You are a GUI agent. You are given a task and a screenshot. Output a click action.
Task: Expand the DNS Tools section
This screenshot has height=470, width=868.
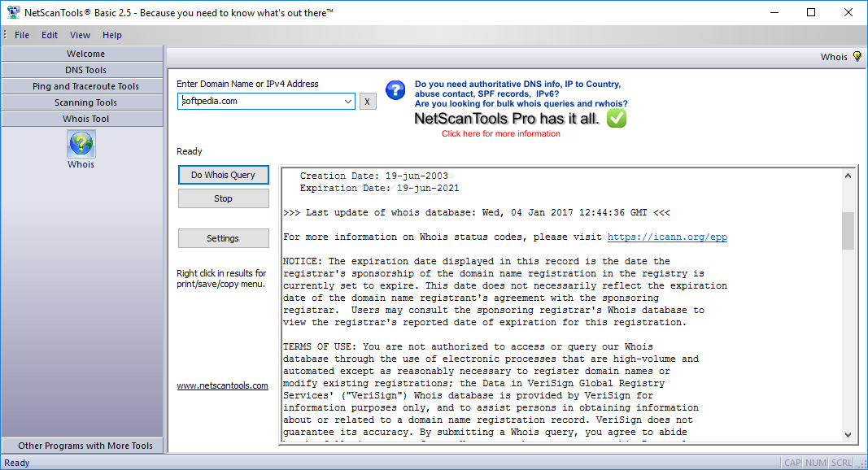(x=82, y=70)
